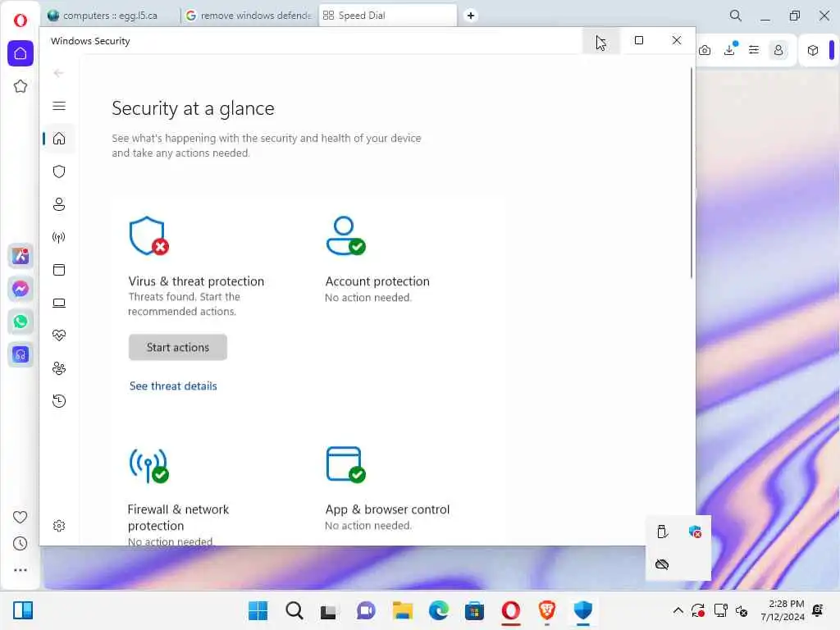Open notifications bell on taskbar
The image size is (840, 630).
(818, 610)
